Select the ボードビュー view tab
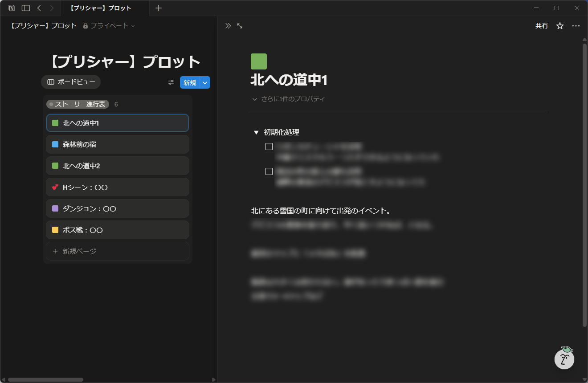 click(71, 82)
